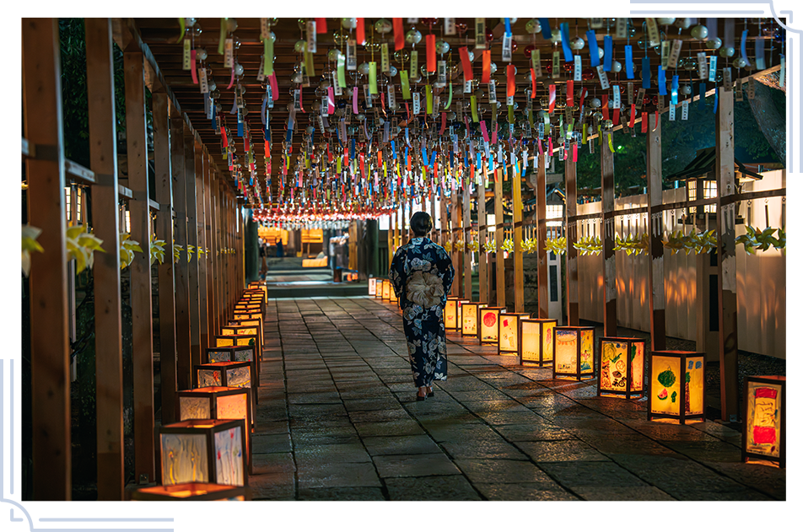Screen dimensions: 803x532
Task: Click the beige obi bow on the yukata
Action: coord(424,288)
